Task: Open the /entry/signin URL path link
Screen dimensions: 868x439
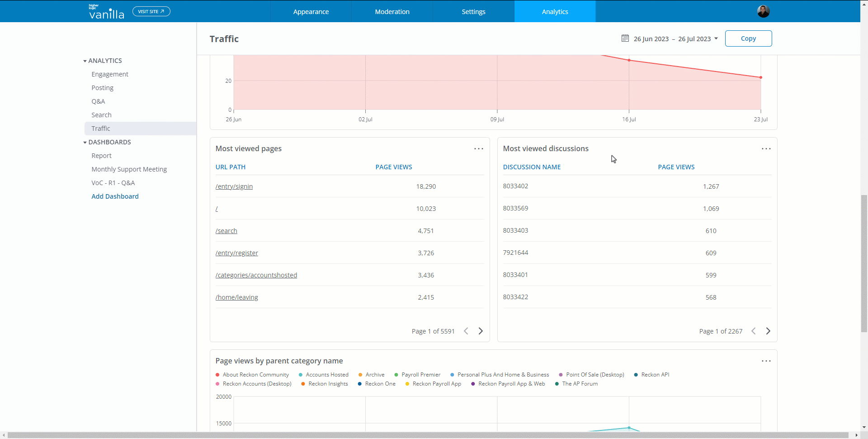Action: tap(234, 186)
